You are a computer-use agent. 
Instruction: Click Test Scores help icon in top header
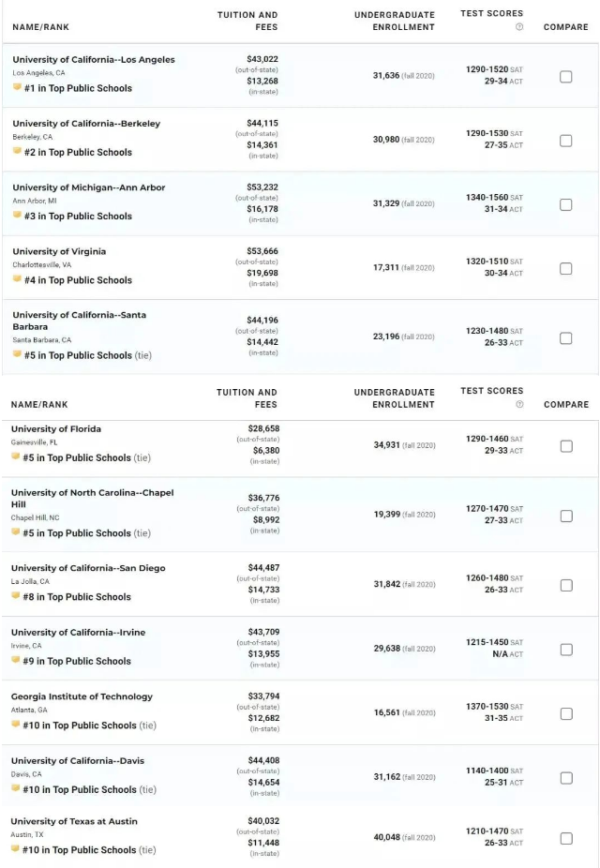(519, 26)
